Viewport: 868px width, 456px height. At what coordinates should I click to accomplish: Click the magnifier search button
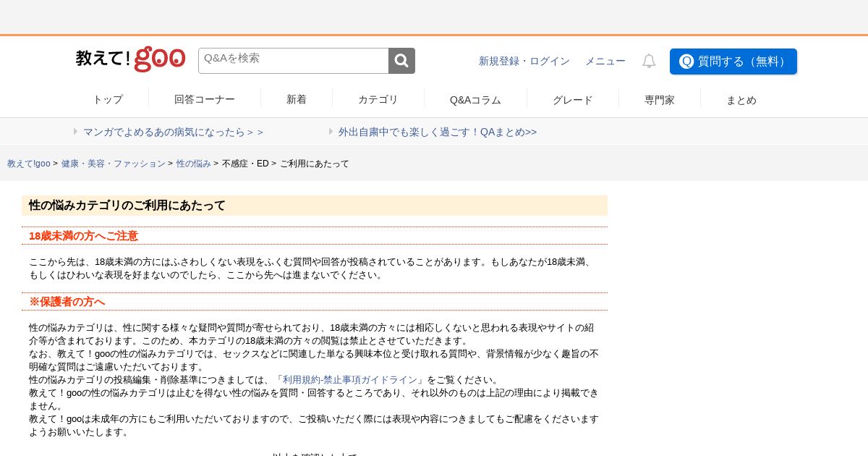pyautogui.click(x=401, y=61)
